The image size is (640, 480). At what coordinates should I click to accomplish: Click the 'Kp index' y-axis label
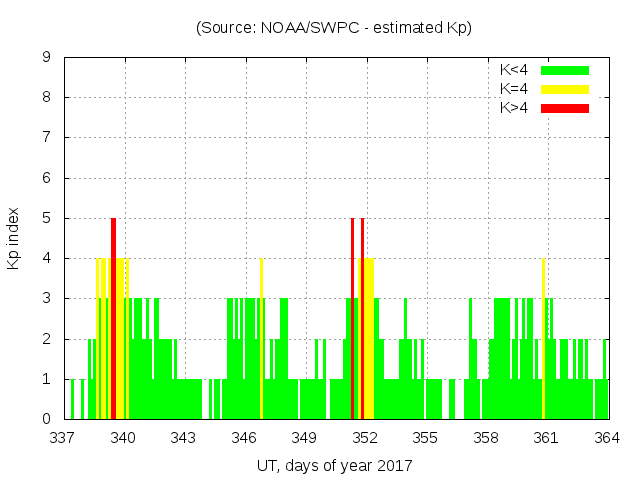point(13,239)
